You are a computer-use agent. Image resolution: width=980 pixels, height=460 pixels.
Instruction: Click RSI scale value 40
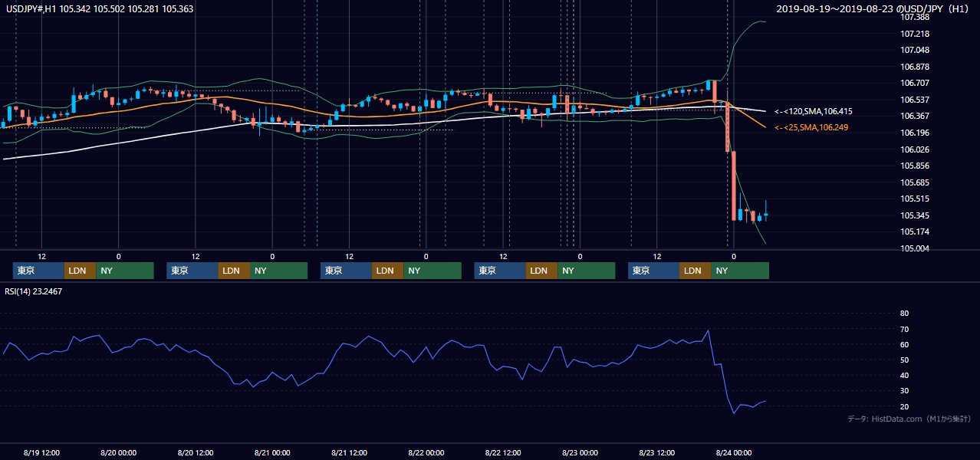[x=904, y=375]
